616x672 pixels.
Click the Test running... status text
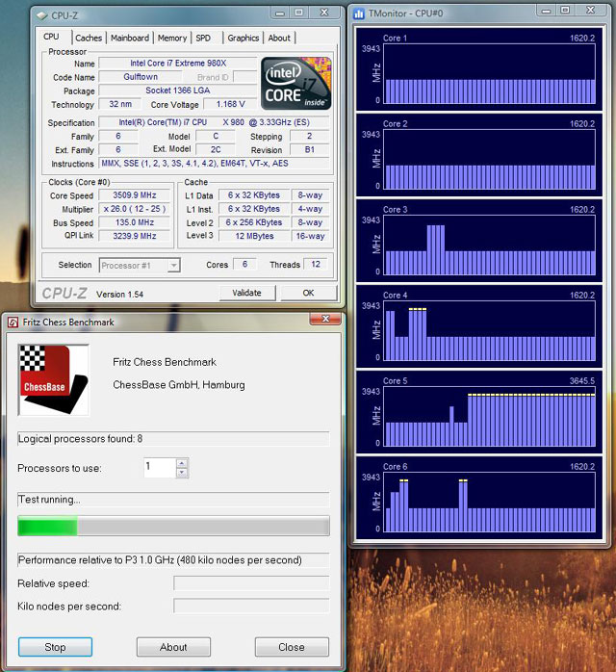click(49, 500)
